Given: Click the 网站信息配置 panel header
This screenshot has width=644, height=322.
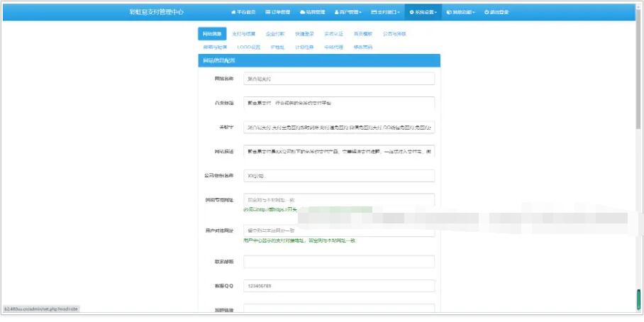Looking at the screenshot, I should click(x=319, y=60).
